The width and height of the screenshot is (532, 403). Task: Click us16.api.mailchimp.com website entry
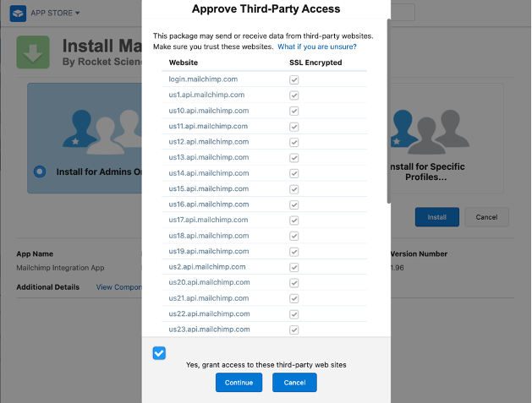coord(209,204)
